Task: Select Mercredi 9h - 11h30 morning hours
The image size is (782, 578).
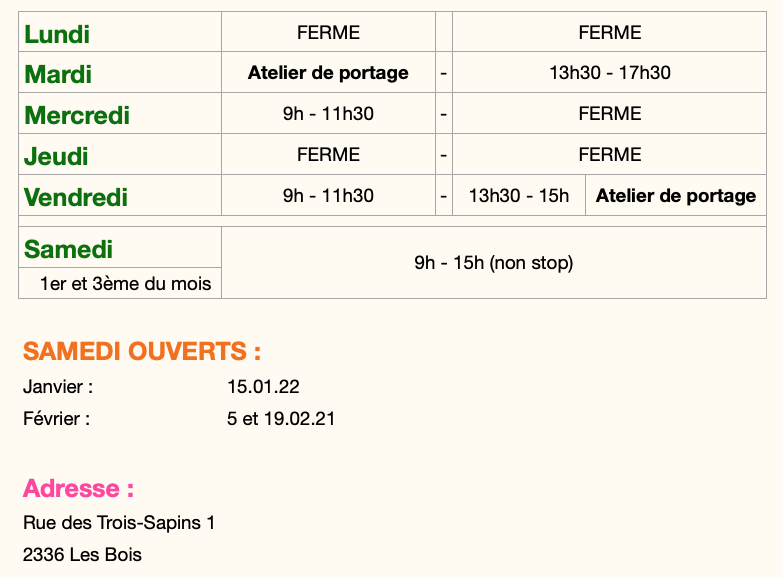Action: 328,114
